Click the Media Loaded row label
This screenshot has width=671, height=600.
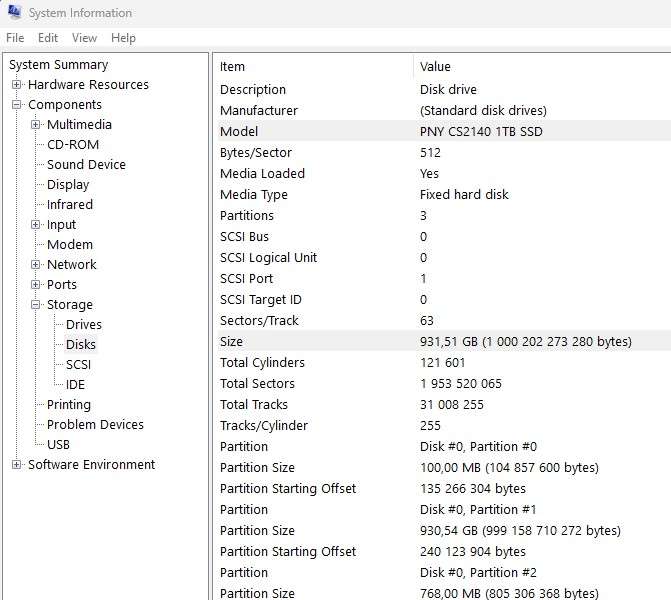coord(262,173)
